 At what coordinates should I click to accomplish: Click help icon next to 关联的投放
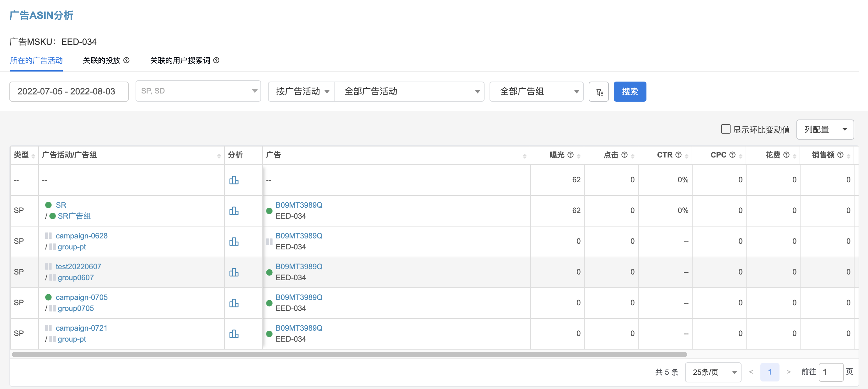(x=126, y=60)
